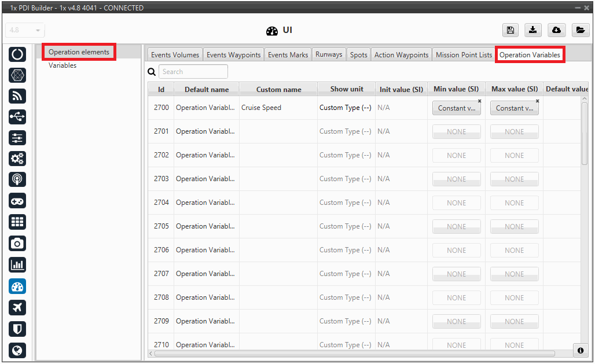This screenshot has width=595, height=364.
Task: Select the gamepad icon in the sidebar
Action: pyautogui.click(x=17, y=201)
